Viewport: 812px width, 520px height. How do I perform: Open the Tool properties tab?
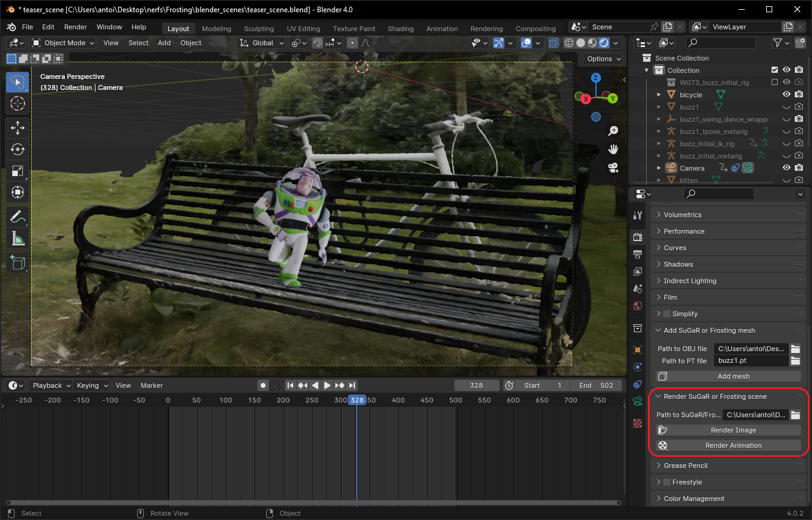coord(638,215)
